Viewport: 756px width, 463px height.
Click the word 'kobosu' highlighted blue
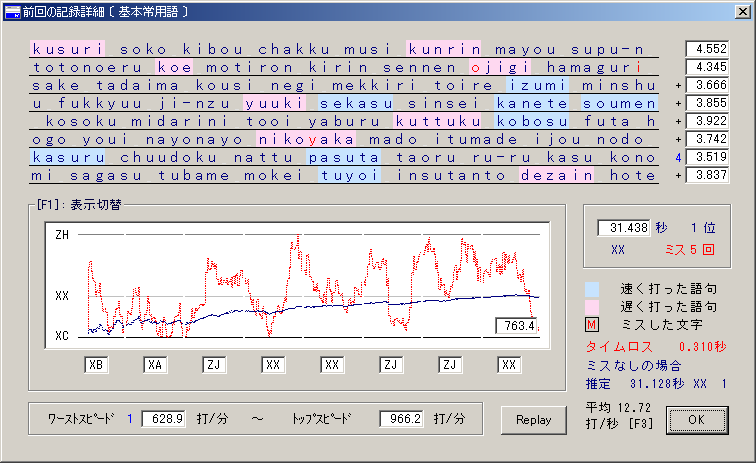(532, 122)
